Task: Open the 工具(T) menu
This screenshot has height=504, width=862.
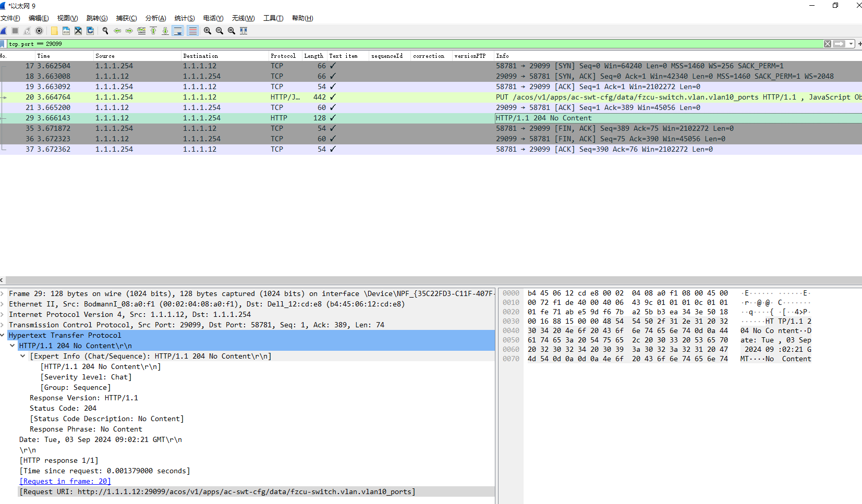Action: coord(273,18)
